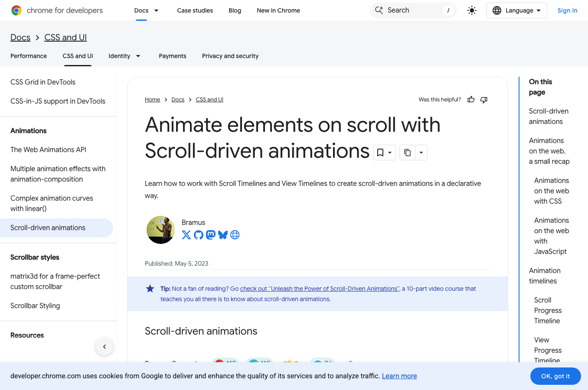Image resolution: width=588 pixels, height=390 pixels.
Task: Open the Language selector
Action: 516,10
